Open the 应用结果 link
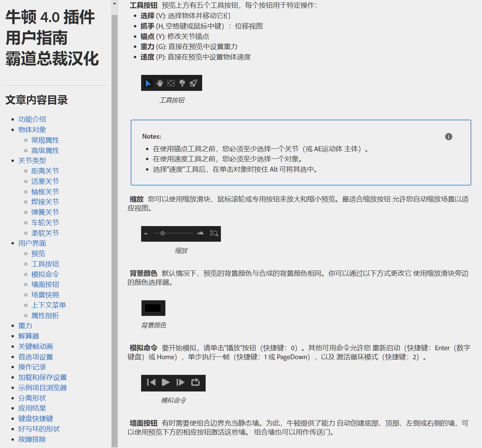482x448 pixels. (x=32, y=408)
